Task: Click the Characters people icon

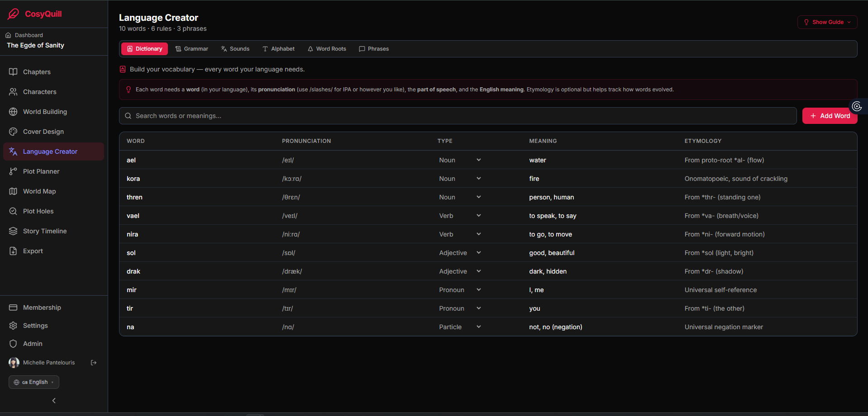Action: pyautogui.click(x=13, y=92)
